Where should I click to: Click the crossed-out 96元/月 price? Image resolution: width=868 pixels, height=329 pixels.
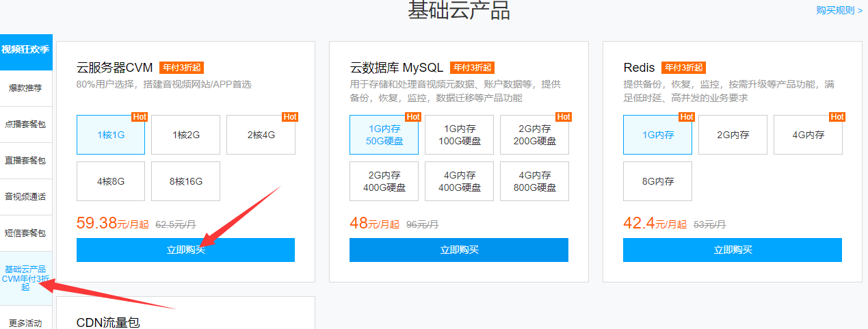click(x=423, y=224)
